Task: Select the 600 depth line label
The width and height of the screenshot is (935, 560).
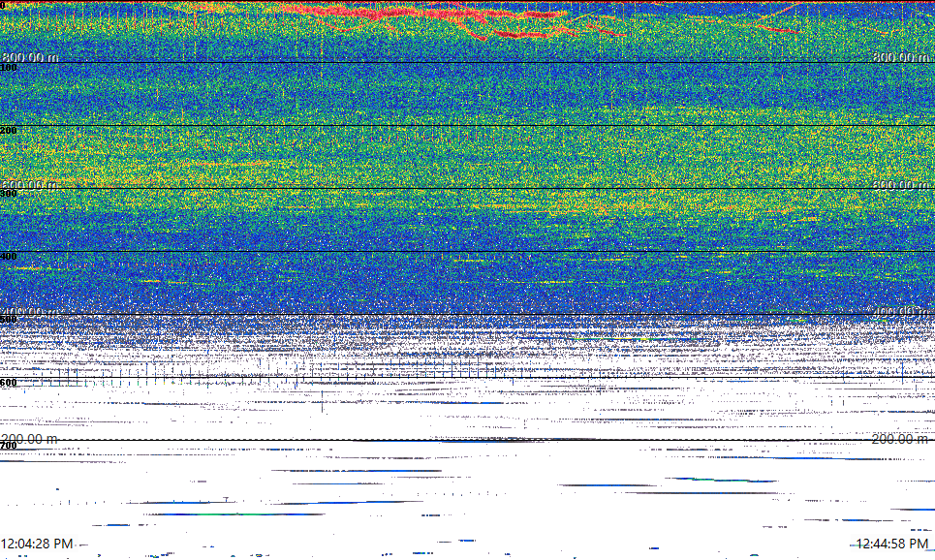Action: [x=9, y=383]
